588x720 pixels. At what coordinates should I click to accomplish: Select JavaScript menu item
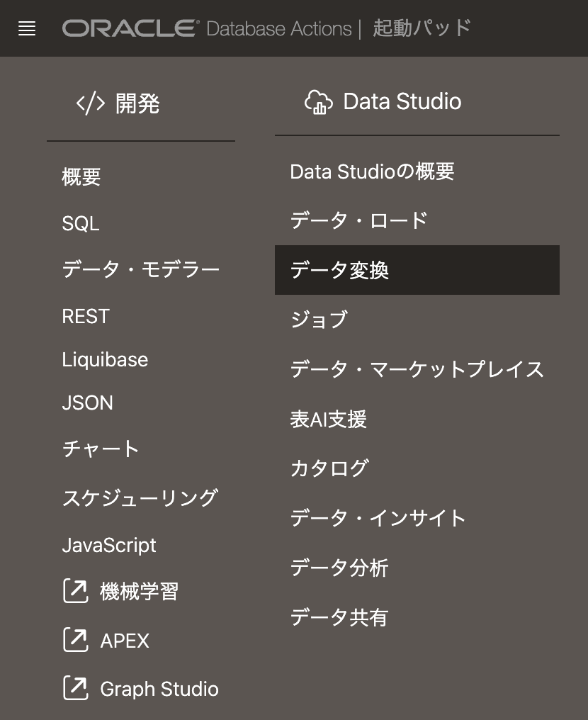point(109,546)
